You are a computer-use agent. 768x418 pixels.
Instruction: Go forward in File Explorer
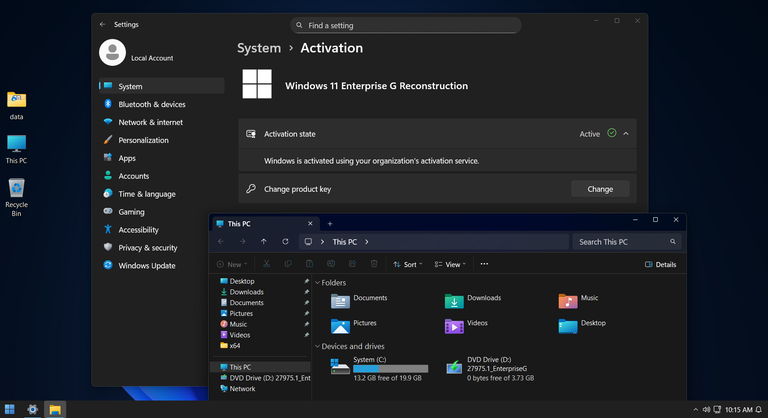pyautogui.click(x=242, y=242)
